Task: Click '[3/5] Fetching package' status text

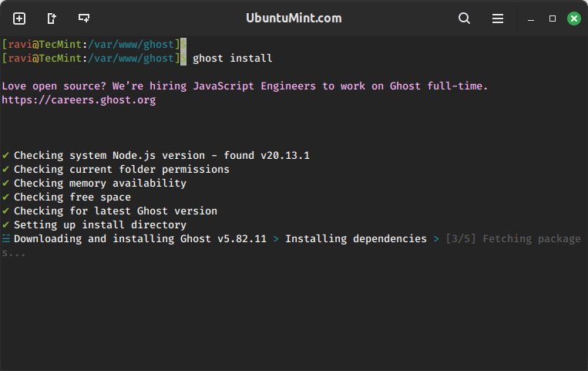Action: (513, 239)
